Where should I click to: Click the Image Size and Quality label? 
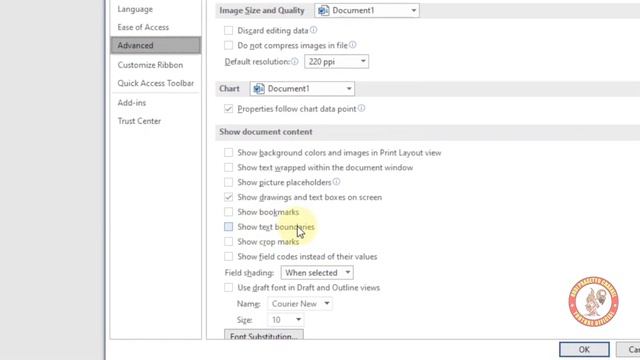[262, 11]
